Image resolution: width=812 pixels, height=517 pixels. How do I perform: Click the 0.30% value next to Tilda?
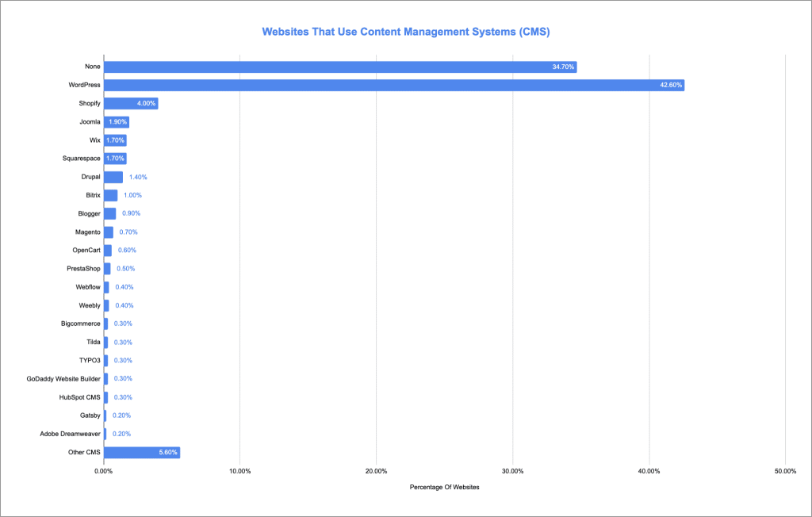point(123,343)
